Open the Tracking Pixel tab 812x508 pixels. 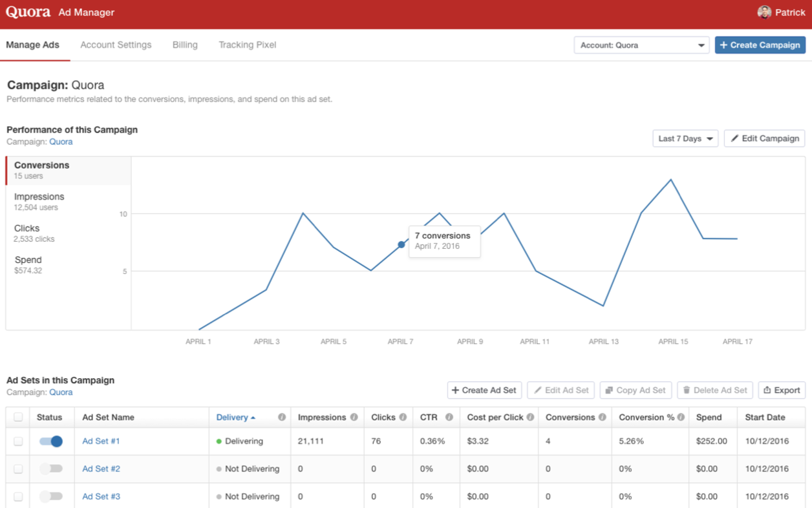[x=247, y=45]
